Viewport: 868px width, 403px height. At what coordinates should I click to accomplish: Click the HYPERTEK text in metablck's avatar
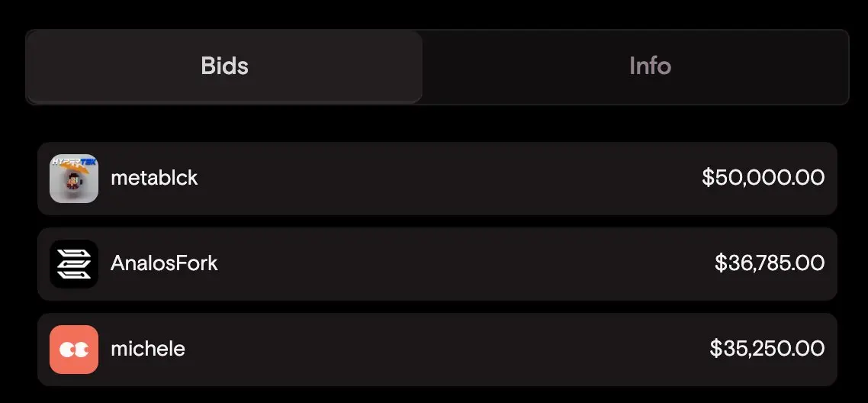(74, 161)
